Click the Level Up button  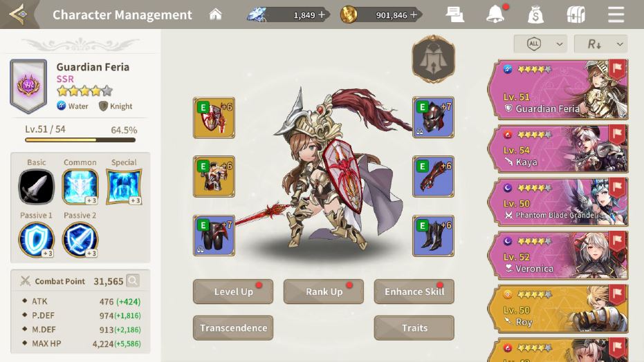[x=233, y=292]
